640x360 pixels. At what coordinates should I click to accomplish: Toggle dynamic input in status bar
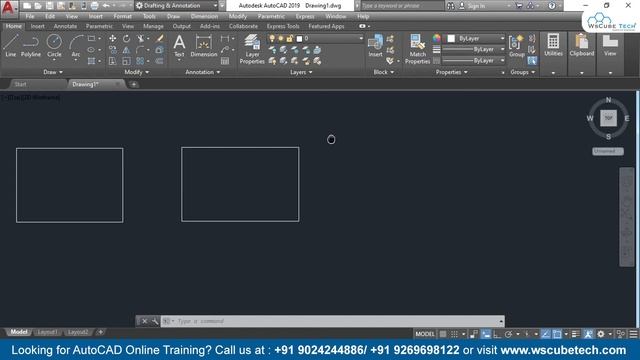pos(486,334)
